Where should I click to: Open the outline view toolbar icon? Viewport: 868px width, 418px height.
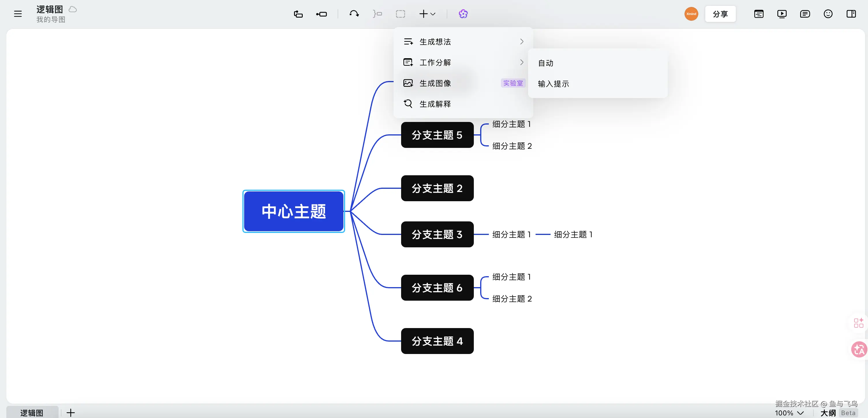(759, 14)
